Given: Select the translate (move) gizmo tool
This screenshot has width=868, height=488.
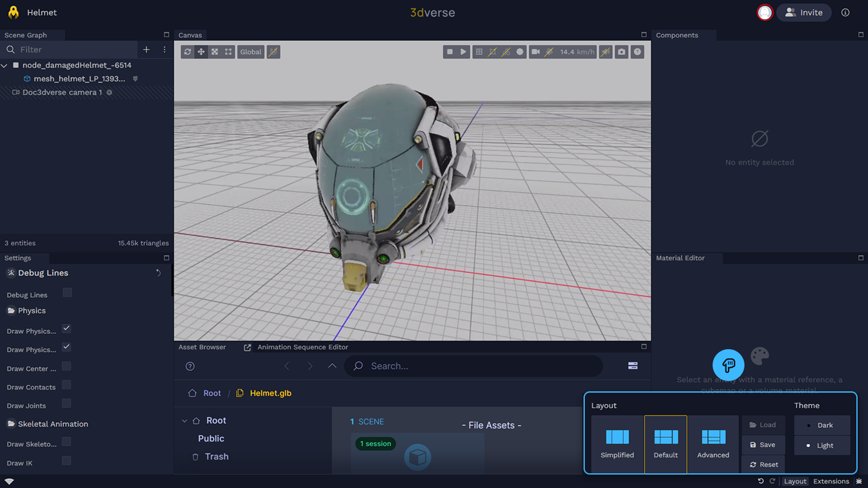Looking at the screenshot, I should tap(201, 52).
